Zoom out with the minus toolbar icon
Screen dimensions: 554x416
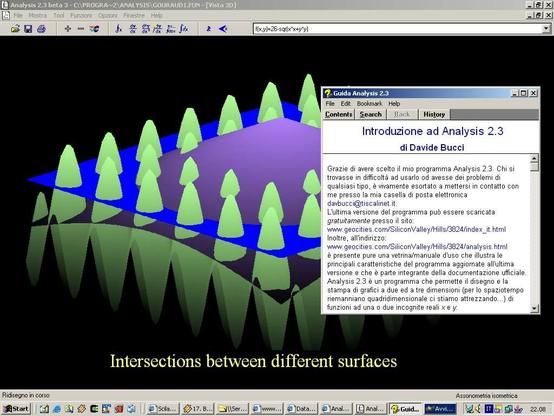point(81,29)
